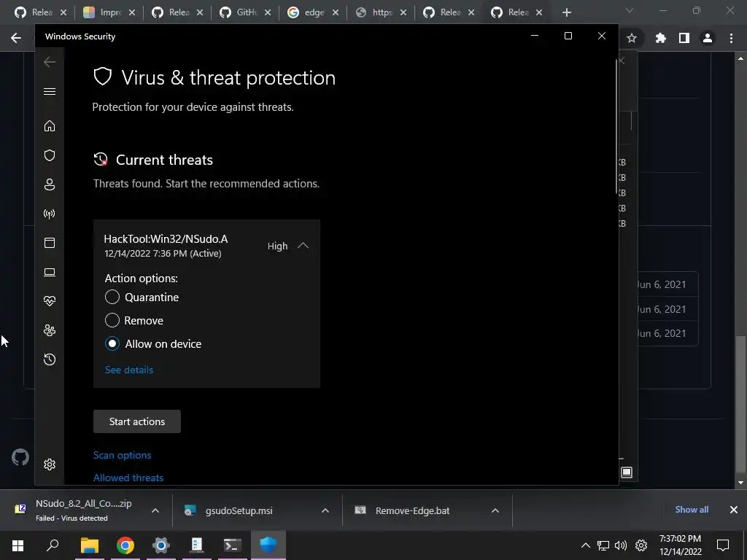Open Chrome profile avatar icon
747x560 pixels.
click(708, 38)
